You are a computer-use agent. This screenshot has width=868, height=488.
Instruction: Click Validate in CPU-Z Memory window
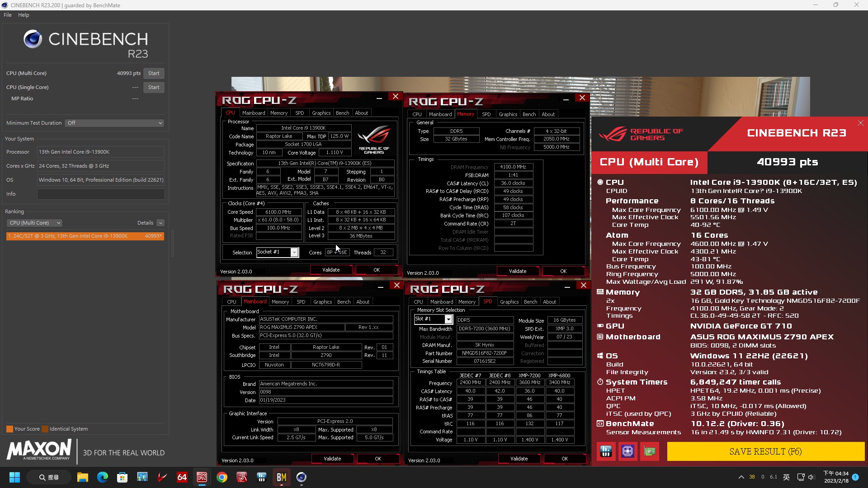coord(518,271)
